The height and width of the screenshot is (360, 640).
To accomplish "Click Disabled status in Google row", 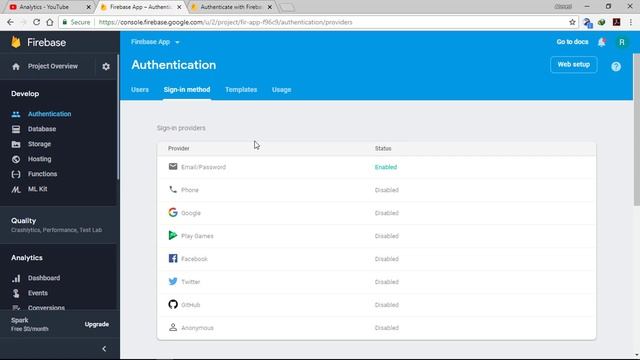I will (x=387, y=213).
